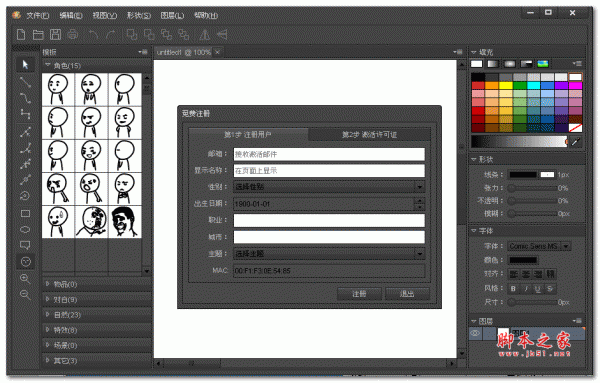The height and width of the screenshot is (383, 600).
Task: Increase the 出生日期 date with up stepper
Action: (x=420, y=200)
